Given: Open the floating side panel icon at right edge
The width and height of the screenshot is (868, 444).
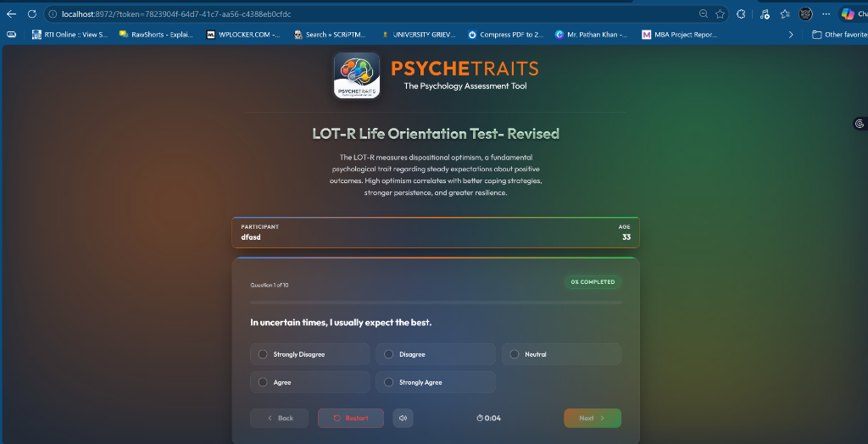Looking at the screenshot, I should (860, 124).
